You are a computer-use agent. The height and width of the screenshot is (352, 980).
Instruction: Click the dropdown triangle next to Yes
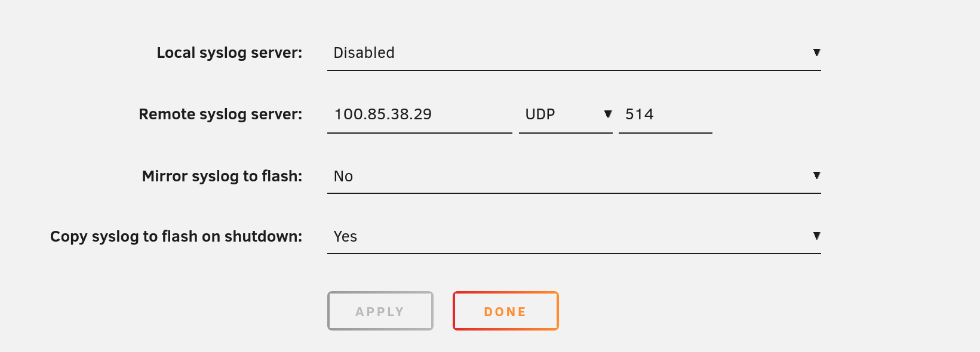[x=817, y=236]
